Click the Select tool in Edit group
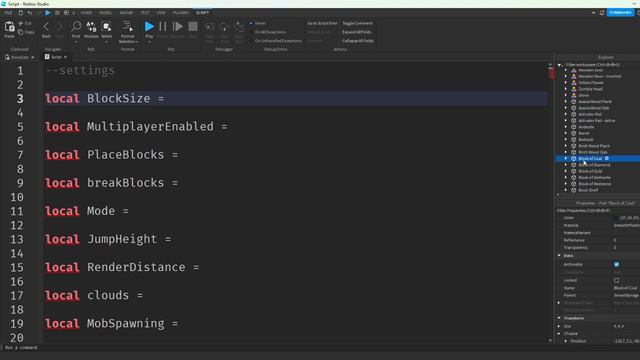Image resolution: width=640 pixels, height=360 pixels. [x=107, y=27]
